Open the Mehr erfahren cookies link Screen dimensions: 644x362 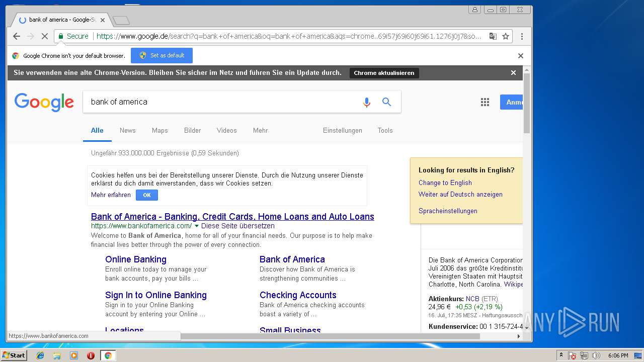coord(111,195)
